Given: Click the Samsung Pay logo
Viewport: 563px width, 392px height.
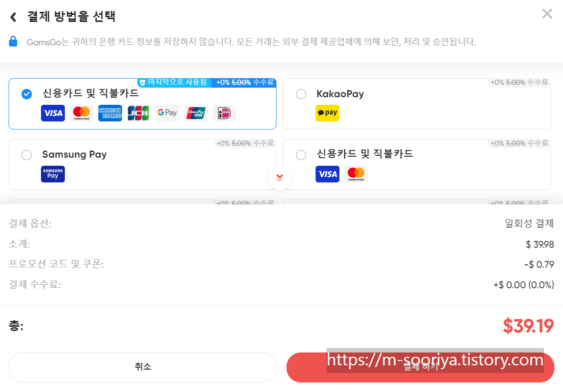Looking at the screenshot, I should point(53,174).
